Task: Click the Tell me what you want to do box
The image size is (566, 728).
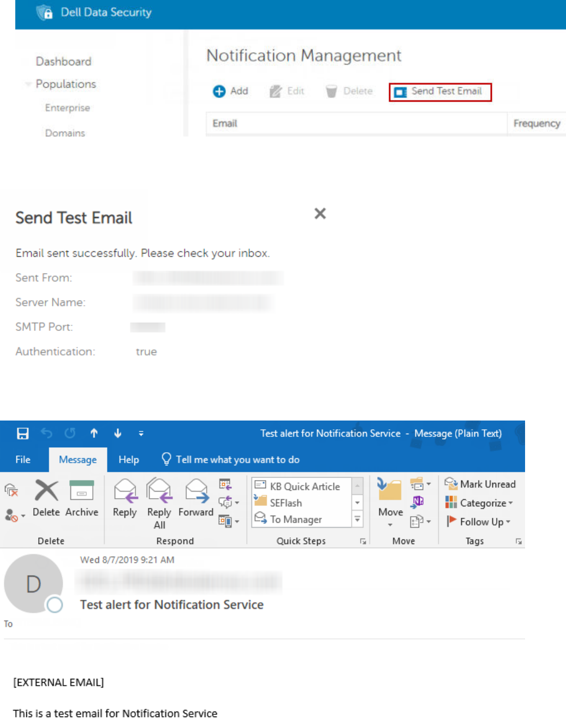Action: pyautogui.click(x=231, y=460)
